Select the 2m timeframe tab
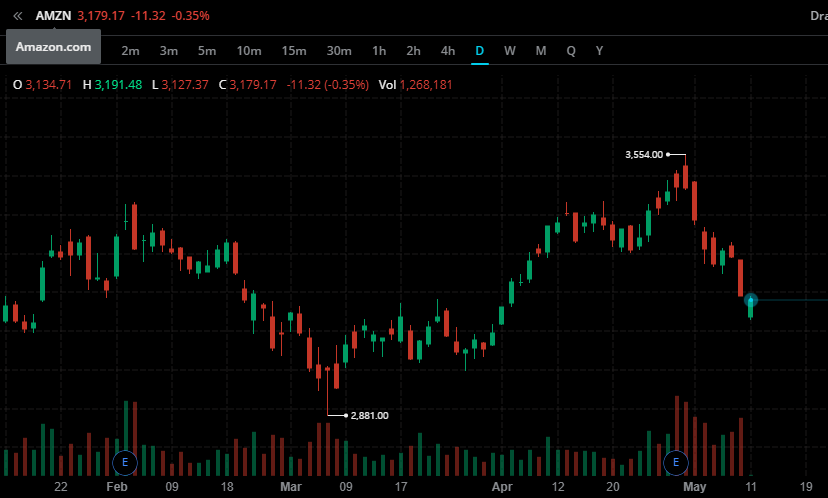The image size is (828, 498). pos(130,51)
